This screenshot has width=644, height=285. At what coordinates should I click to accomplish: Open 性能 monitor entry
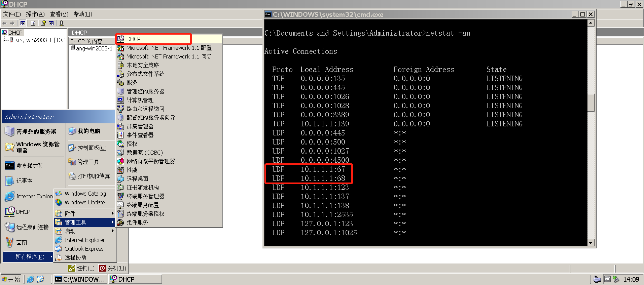coord(169,170)
